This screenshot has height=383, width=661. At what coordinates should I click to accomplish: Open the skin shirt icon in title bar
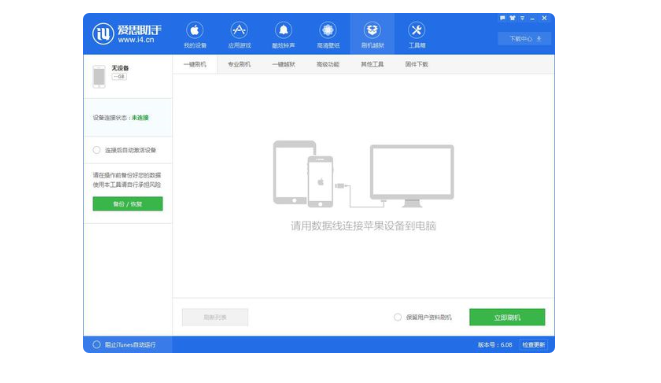(512, 18)
